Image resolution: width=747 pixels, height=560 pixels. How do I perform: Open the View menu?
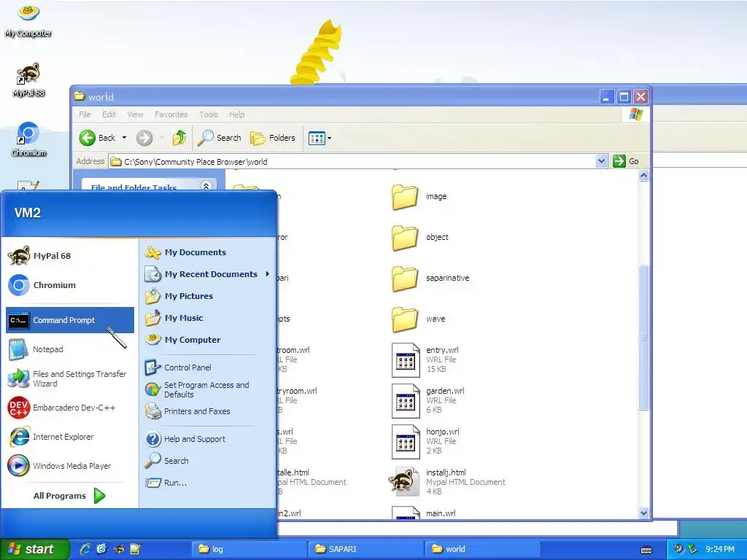point(135,114)
